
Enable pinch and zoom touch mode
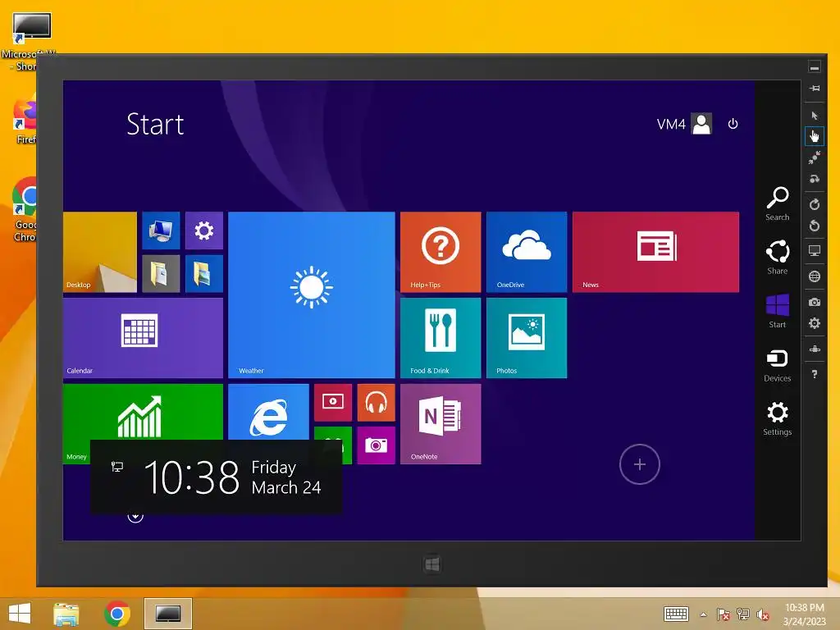coord(815,157)
